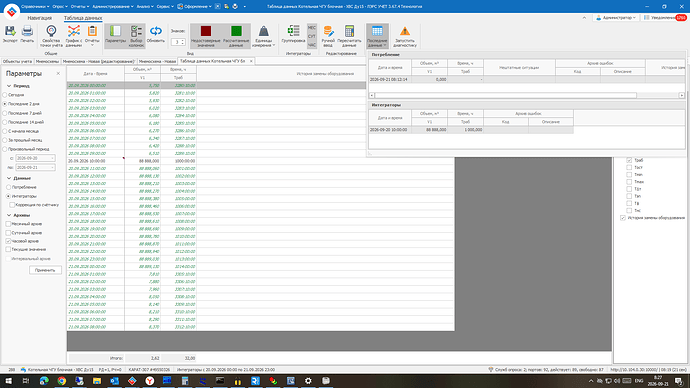
Task: Enable Коррекция по счётчику checkbox
Action: pos(12,205)
